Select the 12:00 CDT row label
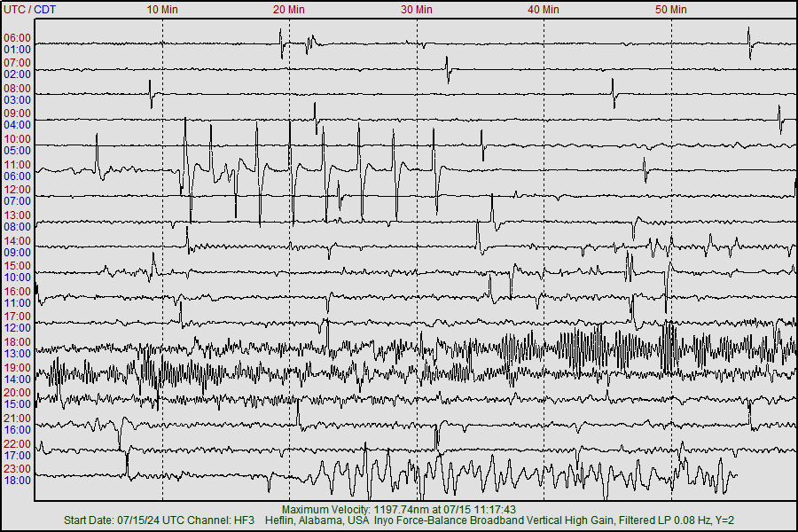798x532 pixels. tap(18, 328)
